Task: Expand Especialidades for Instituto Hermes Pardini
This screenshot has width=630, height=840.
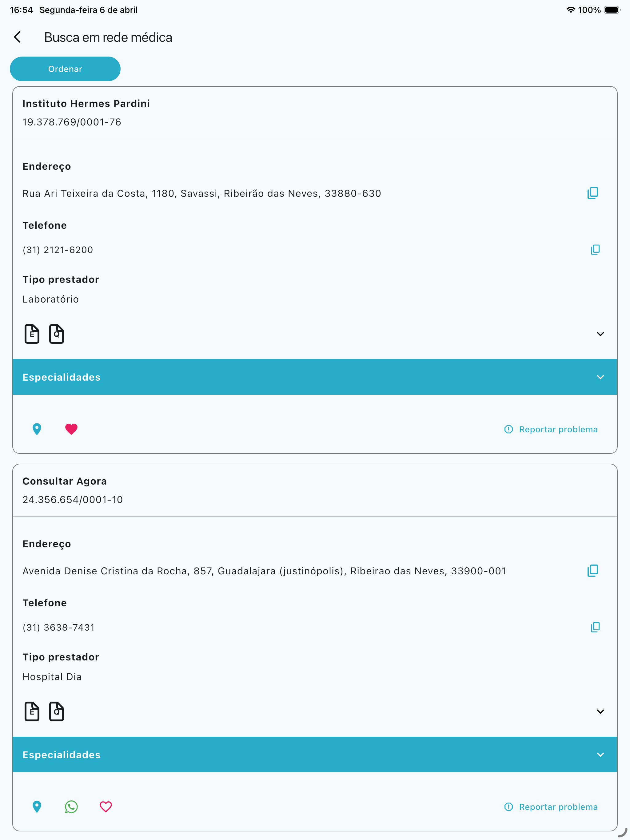Action: (x=315, y=377)
